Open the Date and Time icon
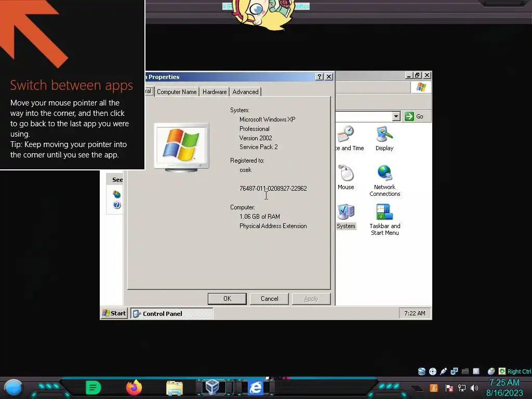Viewport: 532px width, 399px height. coord(349,138)
